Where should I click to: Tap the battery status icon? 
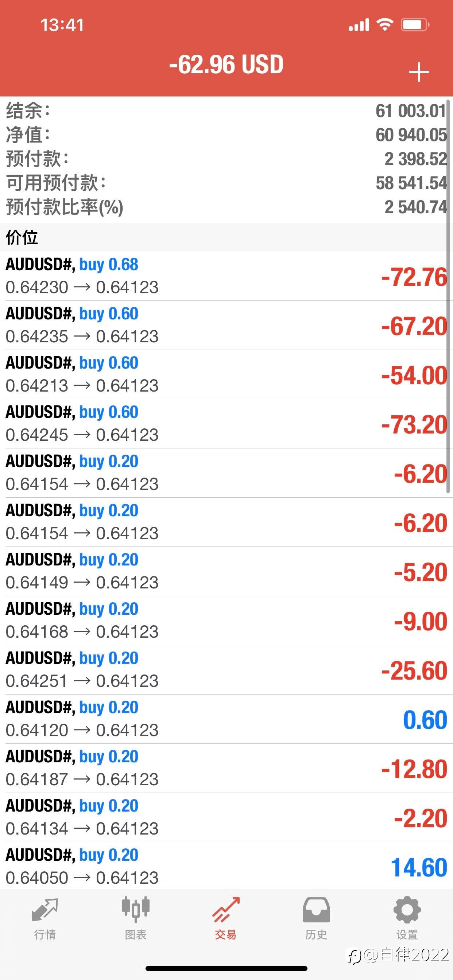415,25
